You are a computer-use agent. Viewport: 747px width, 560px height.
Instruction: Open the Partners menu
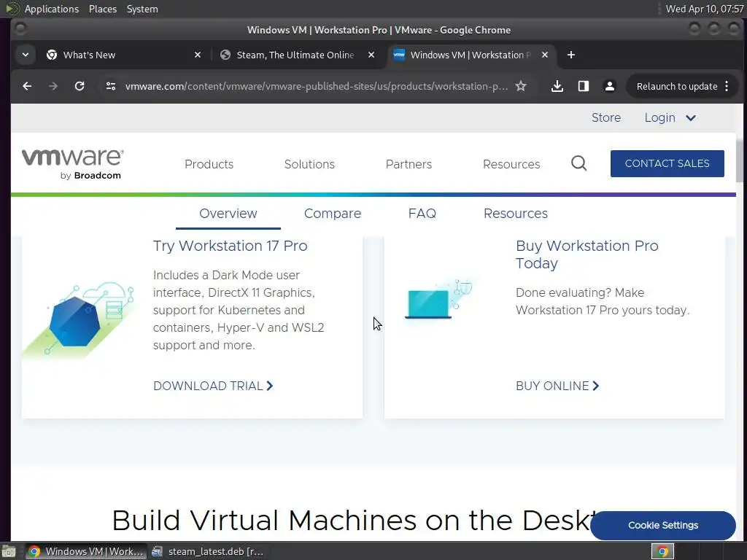point(409,164)
